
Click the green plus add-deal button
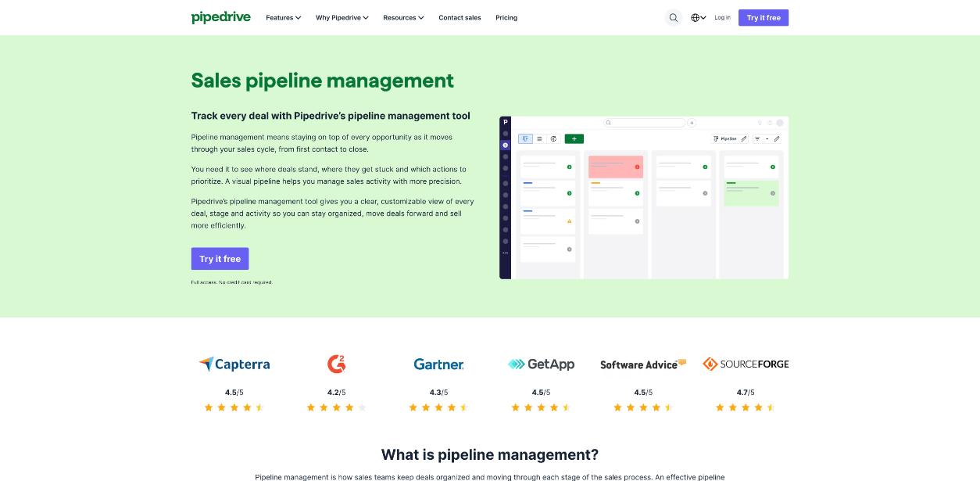point(574,138)
